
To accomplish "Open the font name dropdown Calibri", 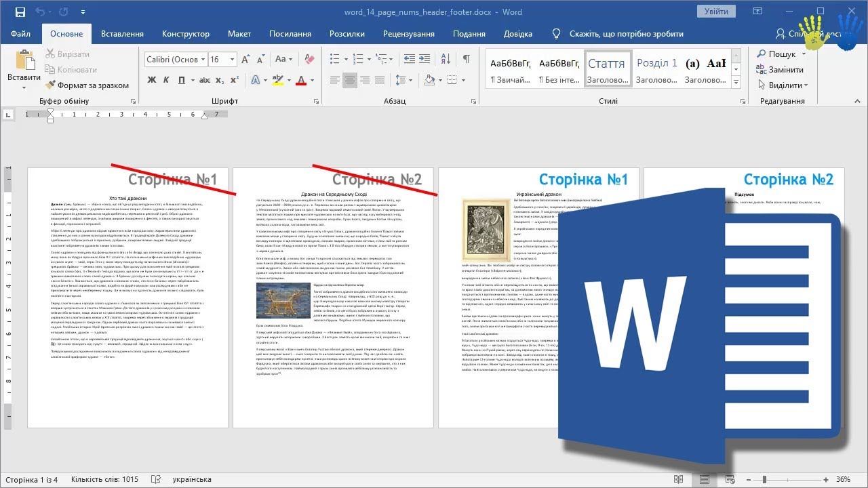I will (x=202, y=60).
